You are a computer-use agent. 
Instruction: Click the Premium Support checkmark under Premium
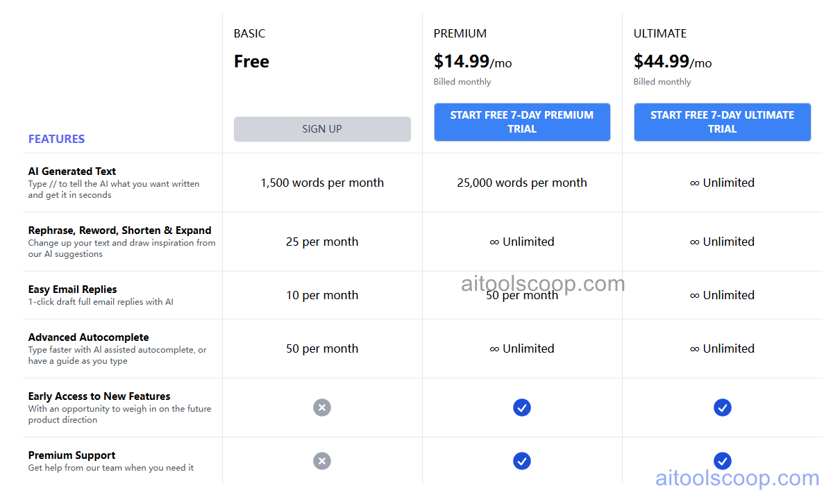[522, 461]
